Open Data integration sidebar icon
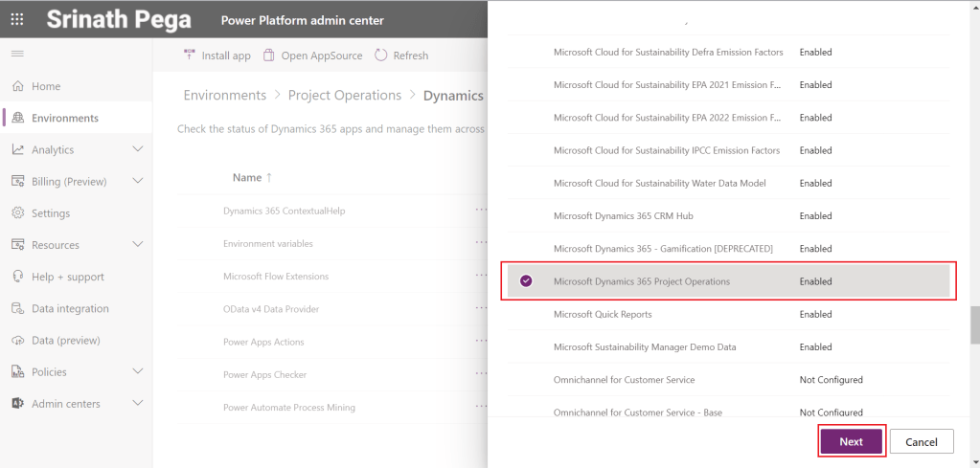Screen dimensions: 980x468 (x=17, y=309)
